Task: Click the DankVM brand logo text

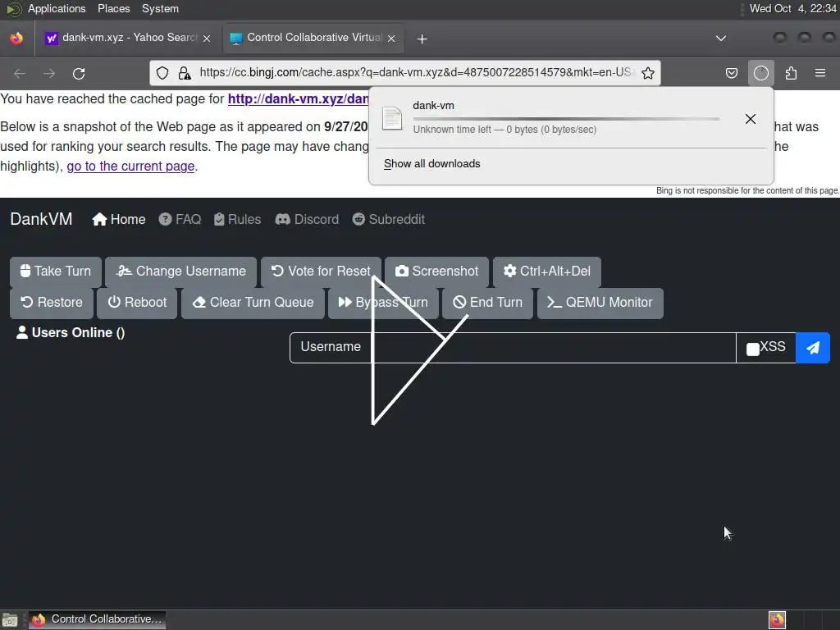Action: [x=41, y=219]
